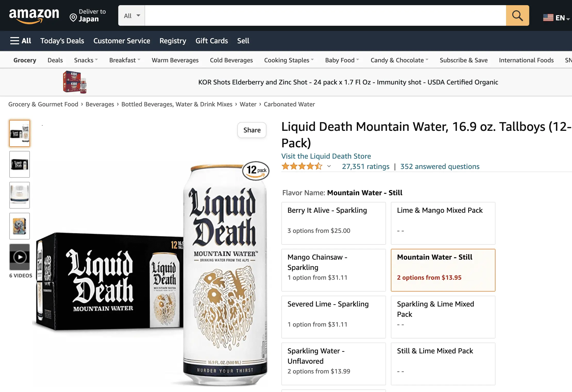
Task: Go to Beverages breadcrumb
Action: click(100, 104)
